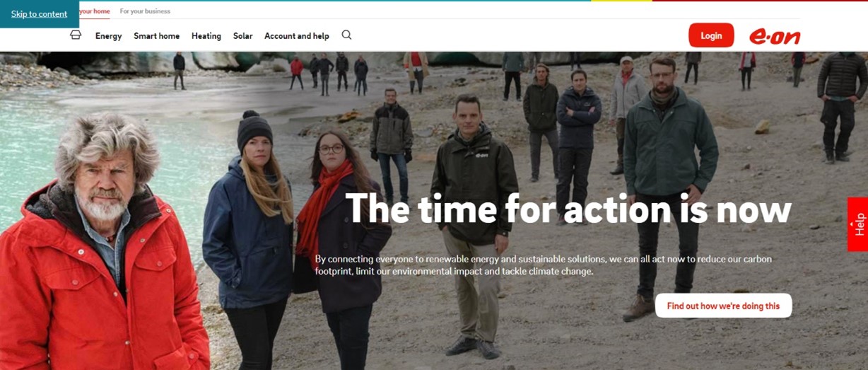Click Find out how we're doing this
This screenshot has width=868, height=370.
click(723, 306)
